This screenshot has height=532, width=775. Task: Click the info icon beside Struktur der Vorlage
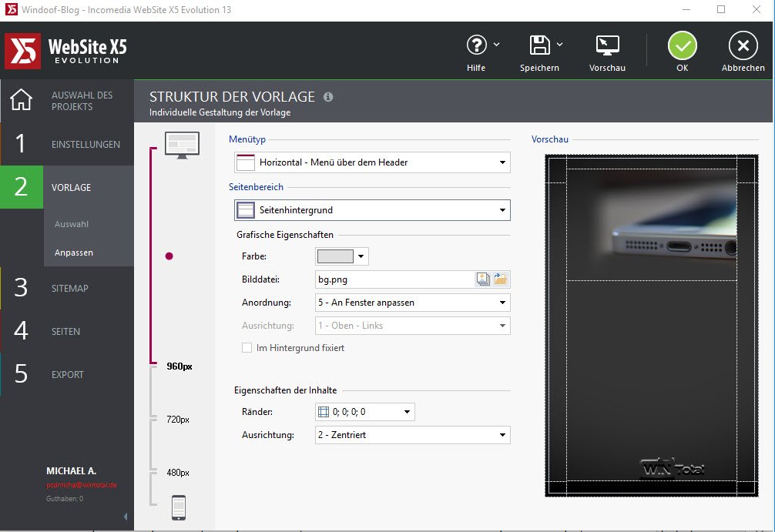[328, 97]
